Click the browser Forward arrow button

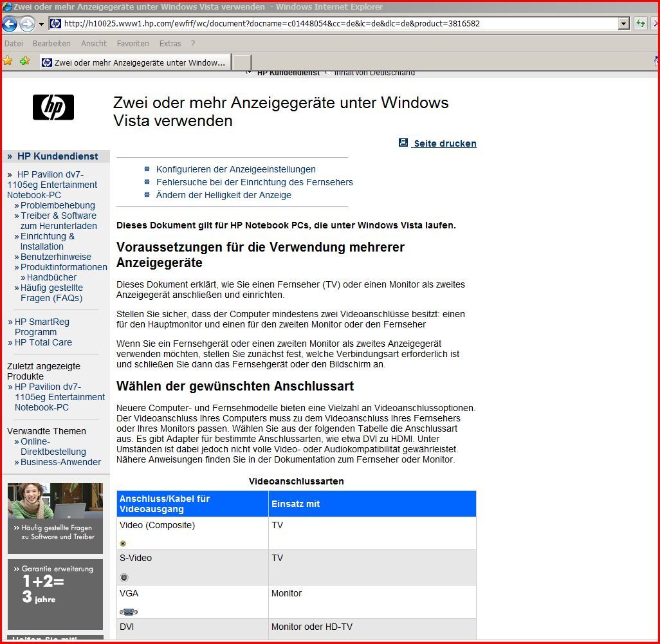tap(27, 24)
